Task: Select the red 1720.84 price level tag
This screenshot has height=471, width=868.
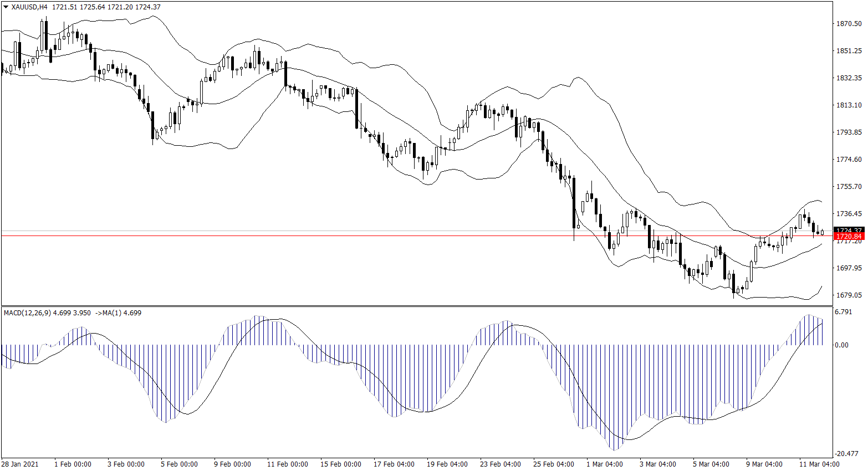Action: [x=849, y=237]
